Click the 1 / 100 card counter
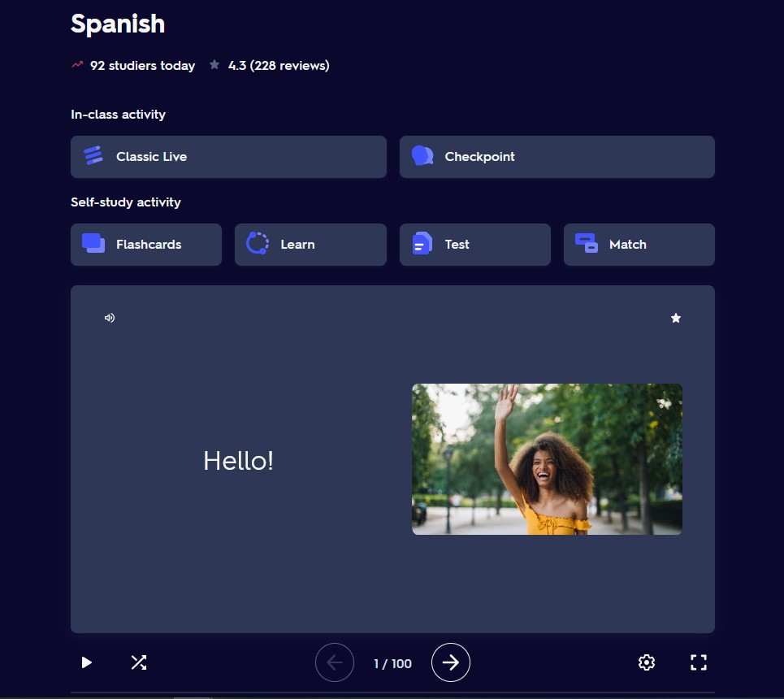The image size is (784, 699). [x=392, y=663]
